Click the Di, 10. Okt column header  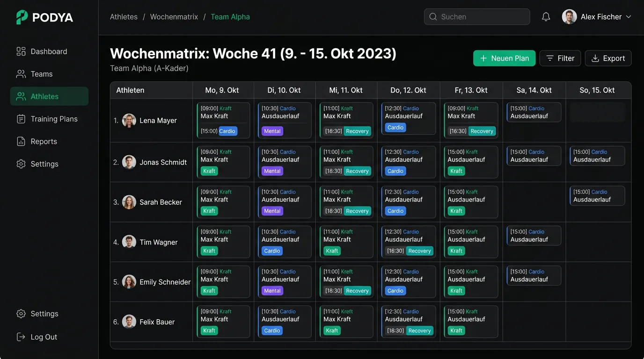point(284,90)
